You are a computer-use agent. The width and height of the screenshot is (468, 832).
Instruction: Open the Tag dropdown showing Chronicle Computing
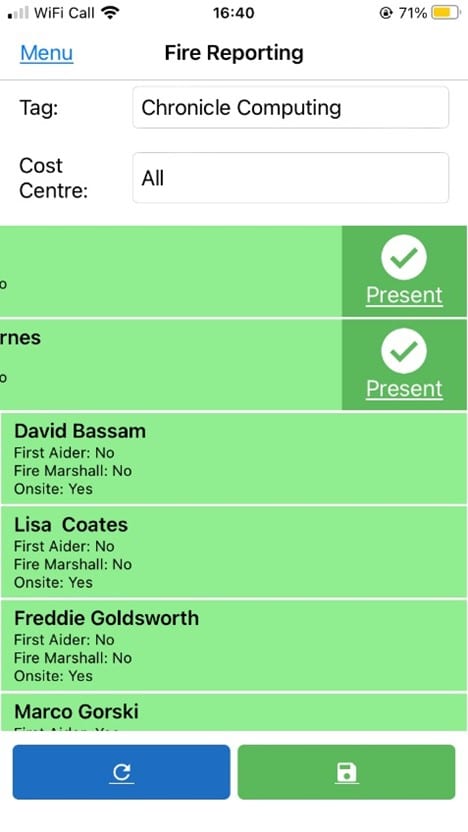(x=291, y=108)
